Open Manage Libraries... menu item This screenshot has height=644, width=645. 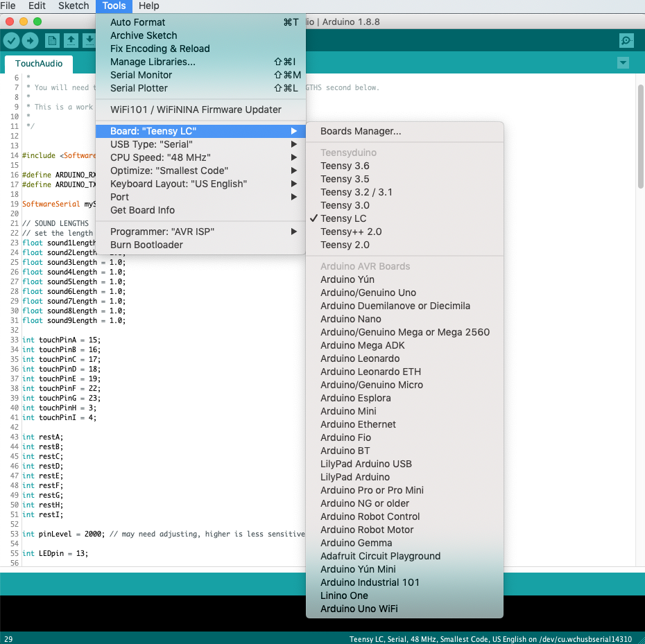pos(200,62)
